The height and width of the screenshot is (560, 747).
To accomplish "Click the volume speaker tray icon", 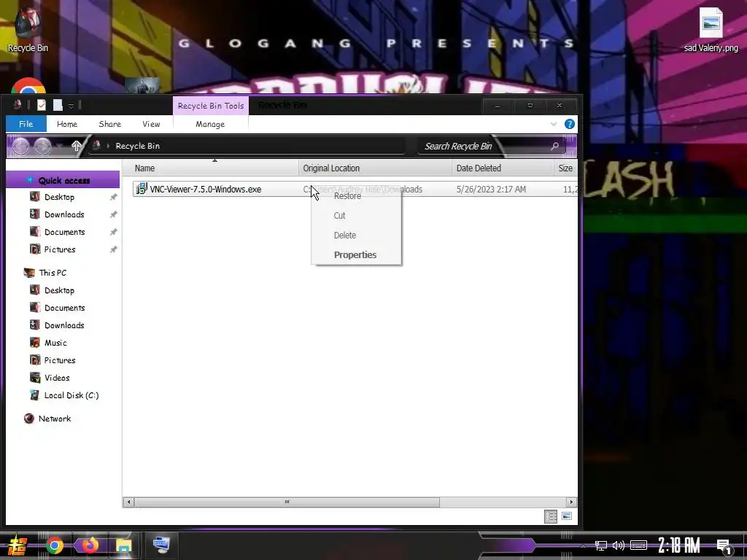I will point(619,545).
